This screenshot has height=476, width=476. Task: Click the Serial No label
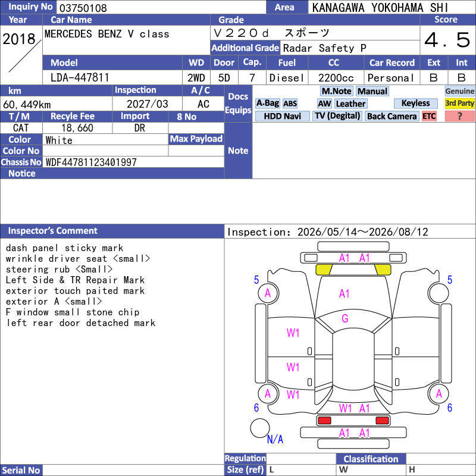[x=21, y=471]
